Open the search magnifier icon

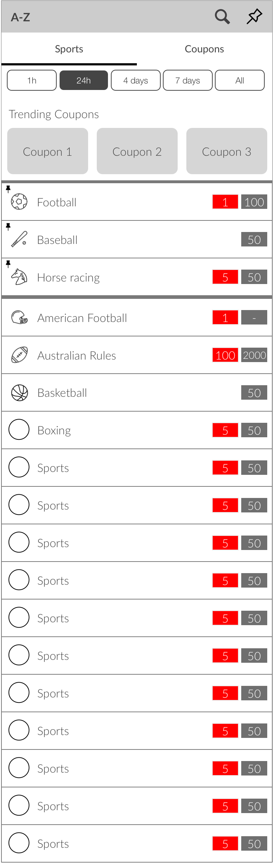coord(222,17)
